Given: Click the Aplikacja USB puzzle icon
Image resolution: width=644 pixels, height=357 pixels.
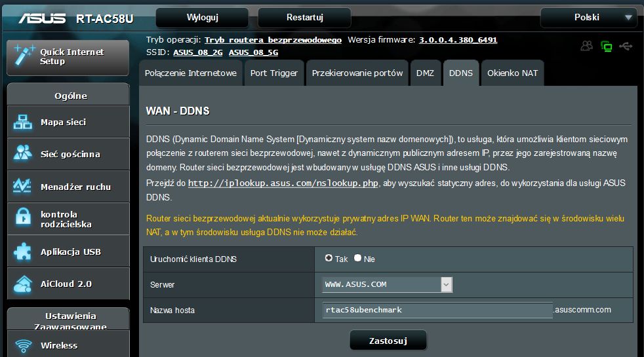Looking at the screenshot, I should point(22,252).
